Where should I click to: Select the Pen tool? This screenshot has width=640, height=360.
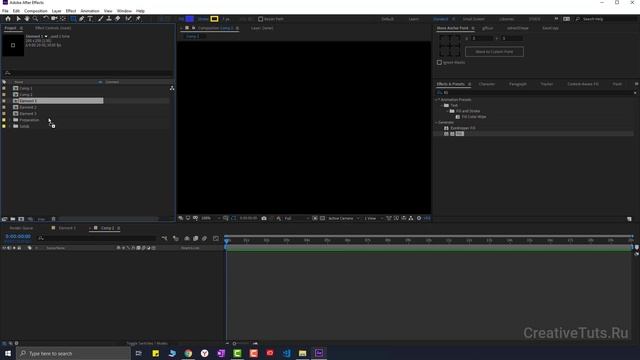tap(82, 19)
